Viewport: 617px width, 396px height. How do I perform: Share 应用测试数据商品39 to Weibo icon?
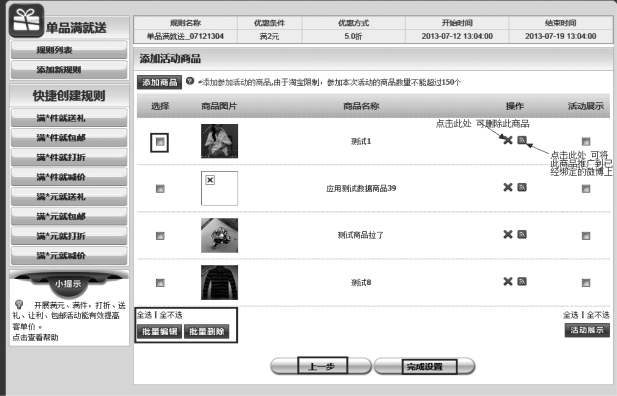pyautogui.click(x=522, y=187)
